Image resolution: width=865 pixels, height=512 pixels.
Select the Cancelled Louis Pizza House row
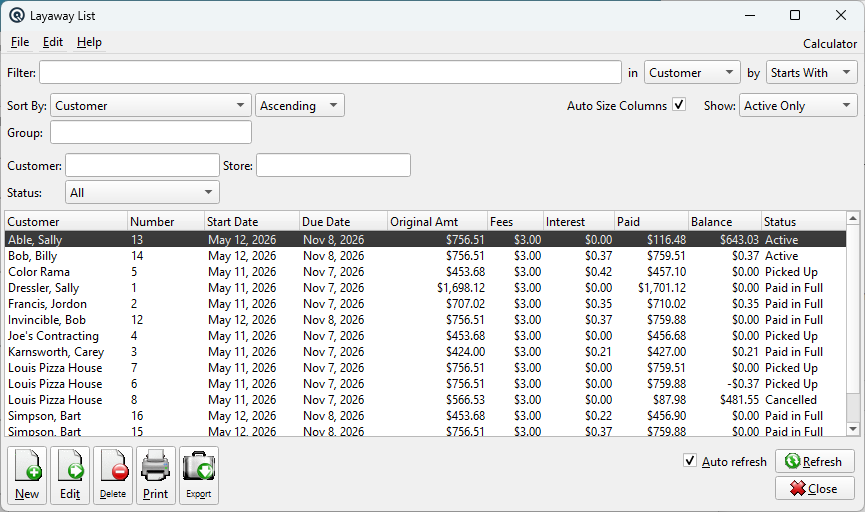pyautogui.click(x=425, y=399)
